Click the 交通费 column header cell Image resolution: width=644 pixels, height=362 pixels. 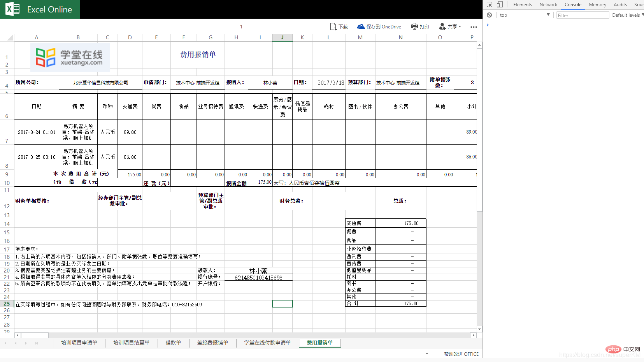tap(130, 106)
